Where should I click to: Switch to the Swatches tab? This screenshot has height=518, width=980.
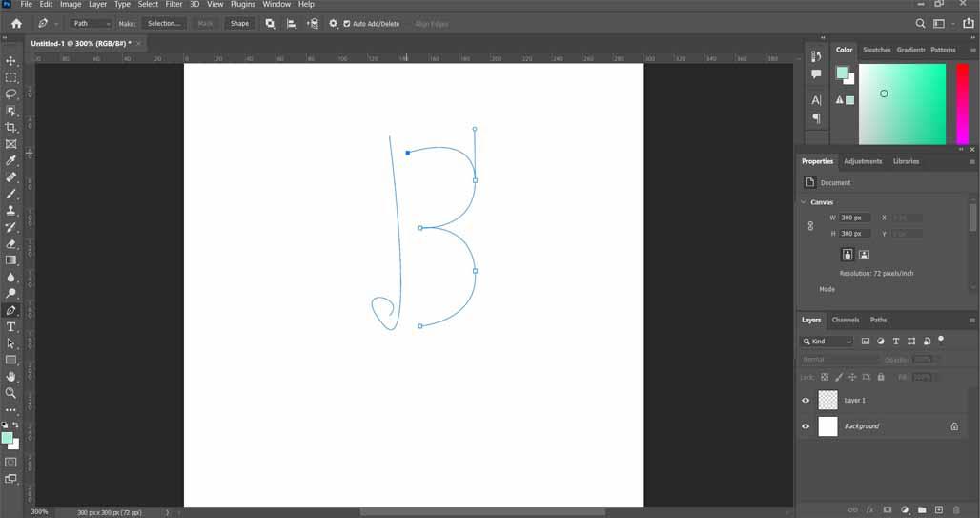876,50
